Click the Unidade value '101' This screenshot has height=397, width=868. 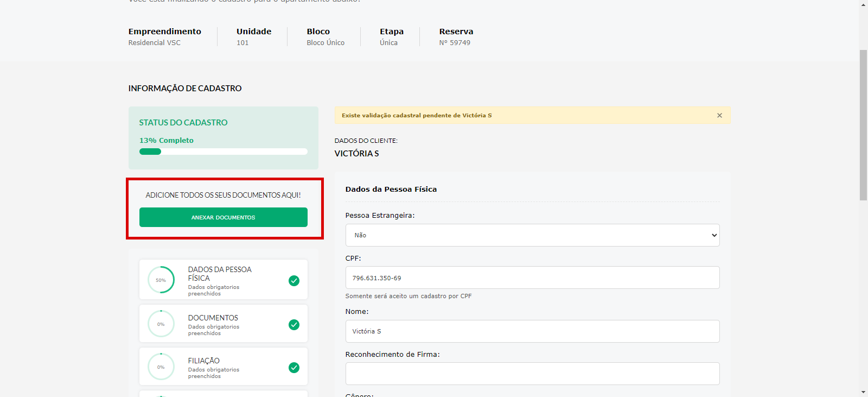pyautogui.click(x=242, y=42)
